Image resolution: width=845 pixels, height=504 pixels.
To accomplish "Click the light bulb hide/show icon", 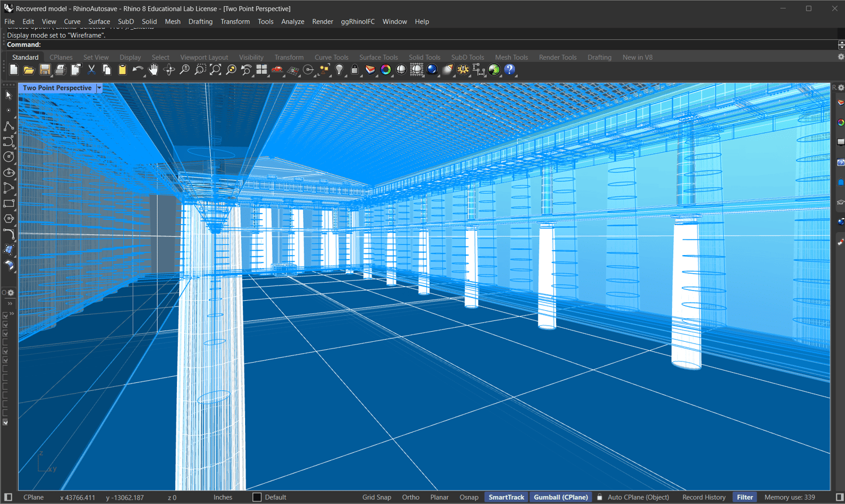I will click(x=339, y=70).
